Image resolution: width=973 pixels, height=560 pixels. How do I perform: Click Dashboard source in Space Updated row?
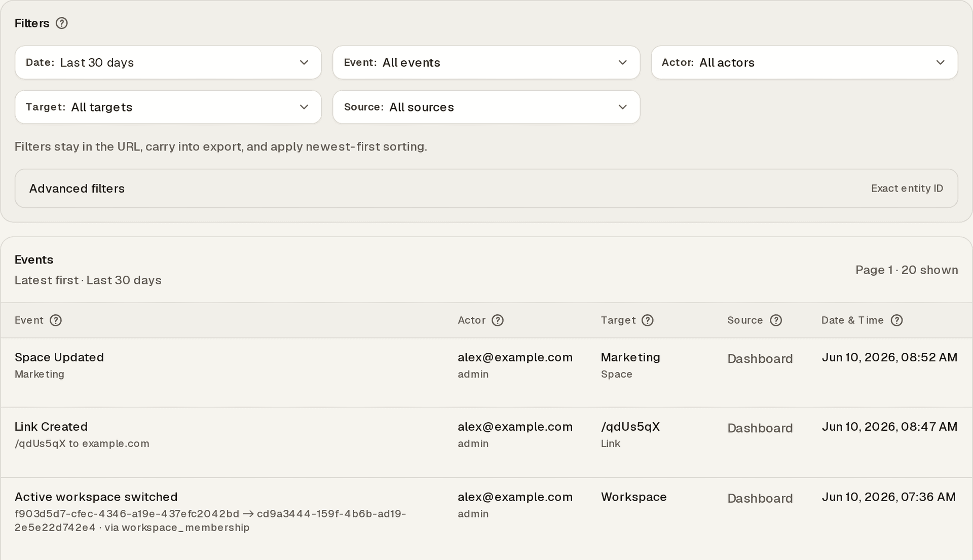(x=760, y=359)
